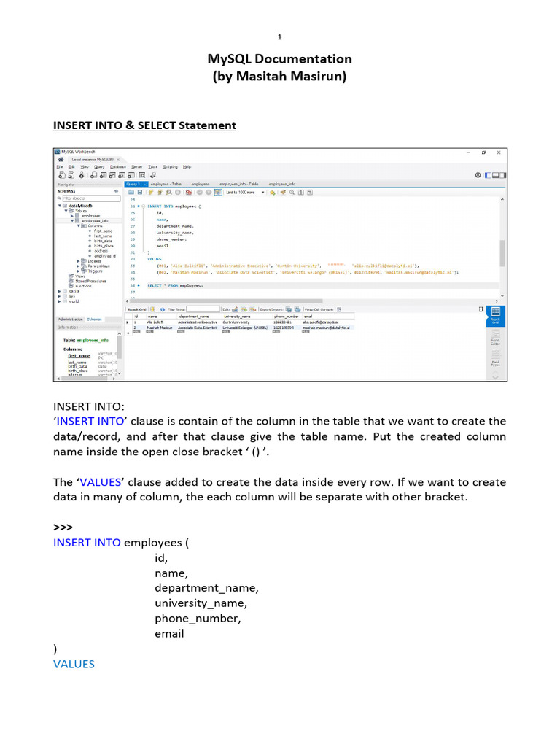Execute current statement lightning cursor icon
Viewport: 560px width, 747px height.
point(160,193)
